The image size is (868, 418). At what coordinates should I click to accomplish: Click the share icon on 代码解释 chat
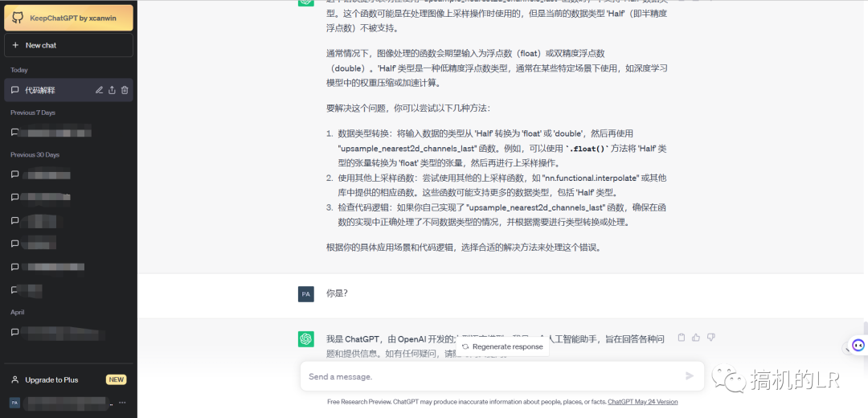(113, 90)
